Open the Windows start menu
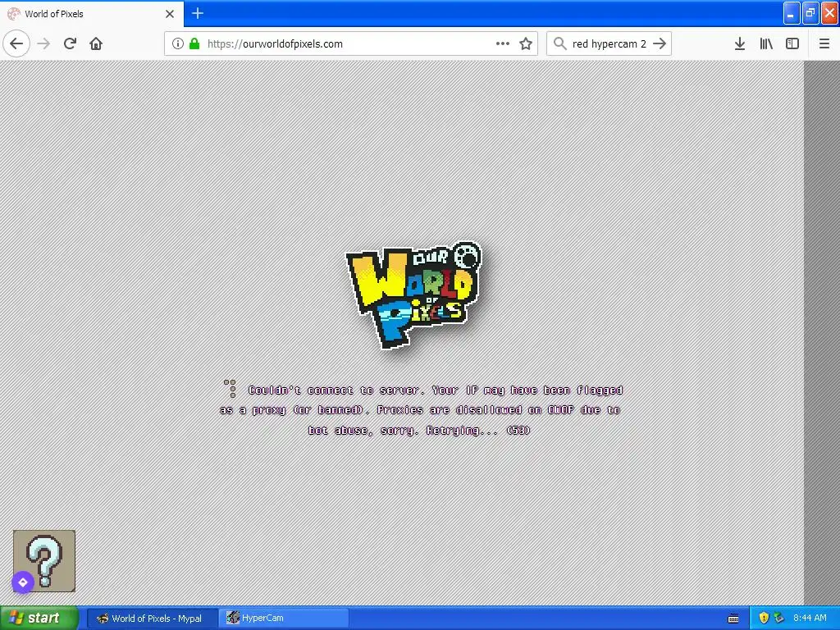This screenshot has width=840, height=630. (x=39, y=618)
